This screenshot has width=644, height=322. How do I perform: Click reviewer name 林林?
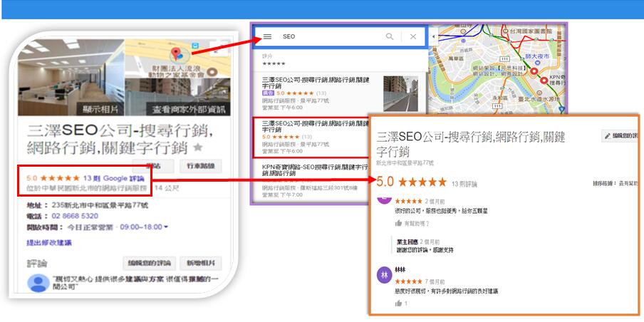pos(400,269)
